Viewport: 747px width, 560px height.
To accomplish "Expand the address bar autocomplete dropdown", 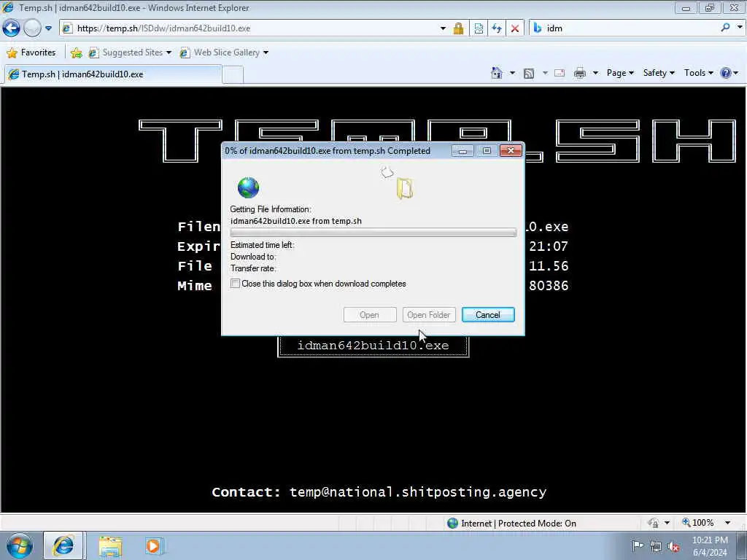I will click(443, 28).
